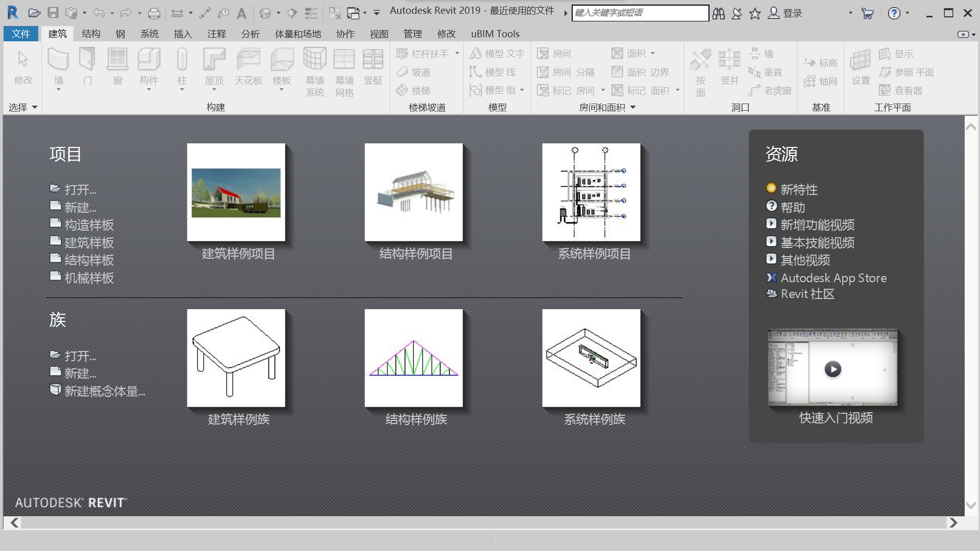Screen dimensions: 980x551
Task: Click the Ceiling (天花板) tool icon
Action: (248, 60)
